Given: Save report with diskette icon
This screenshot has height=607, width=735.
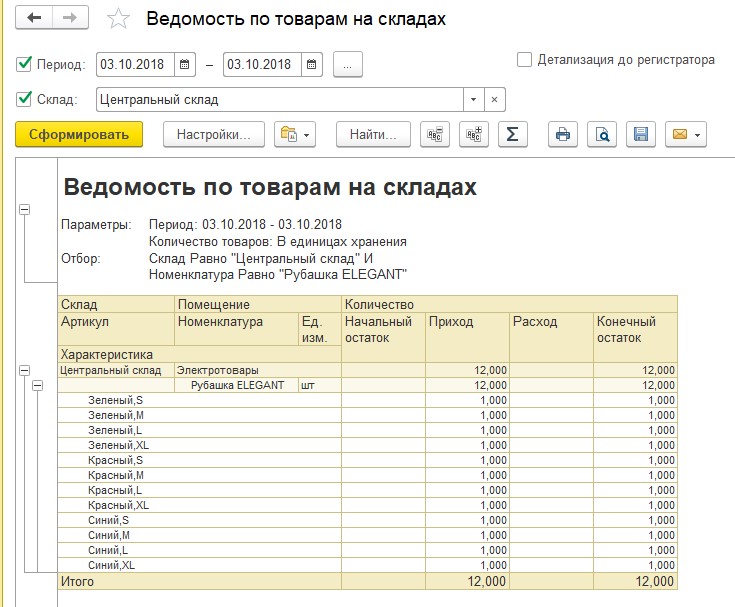Looking at the screenshot, I should (x=641, y=135).
